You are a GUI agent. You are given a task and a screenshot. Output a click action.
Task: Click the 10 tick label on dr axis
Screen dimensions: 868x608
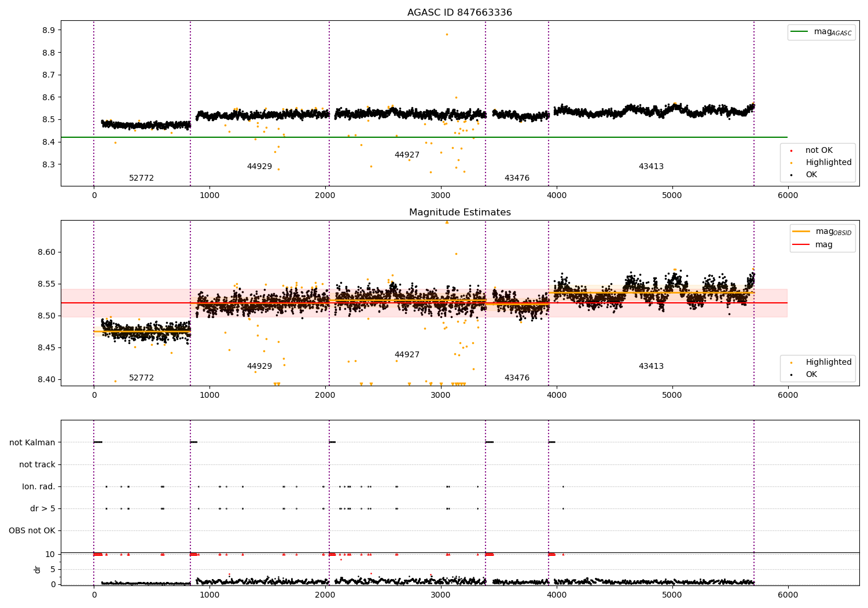click(x=50, y=554)
